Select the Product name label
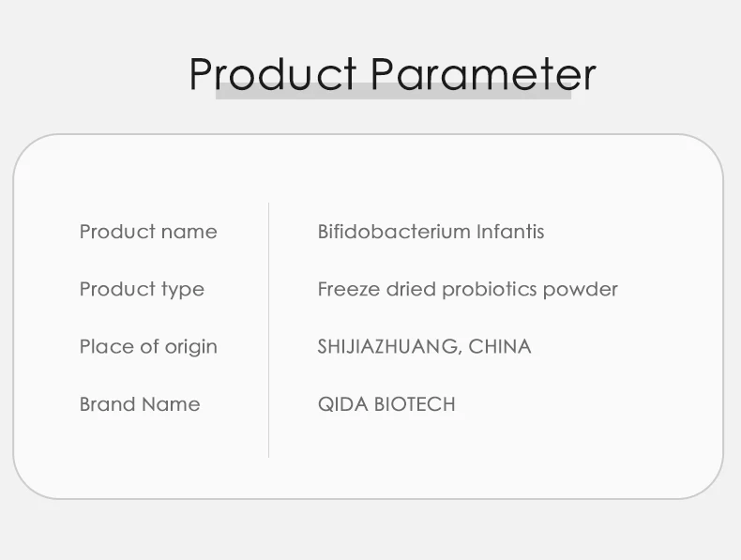 coord(148,232)
